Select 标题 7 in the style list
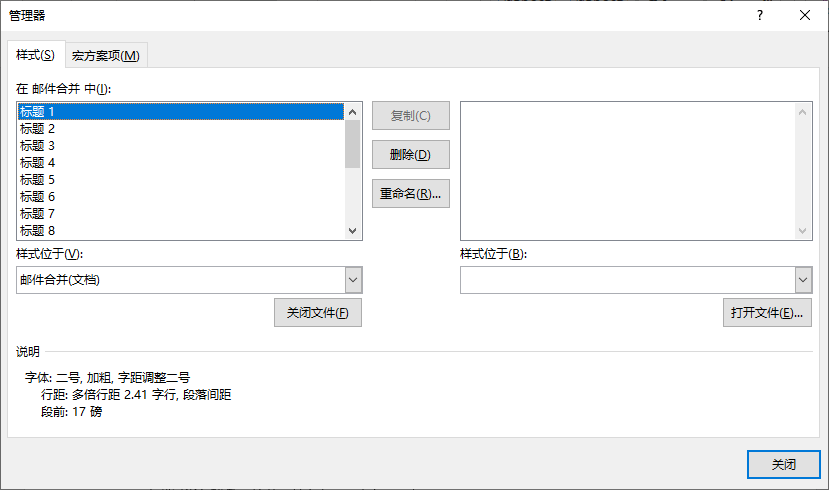Viewport: 829px width, 490px height. tap(181, 214)
